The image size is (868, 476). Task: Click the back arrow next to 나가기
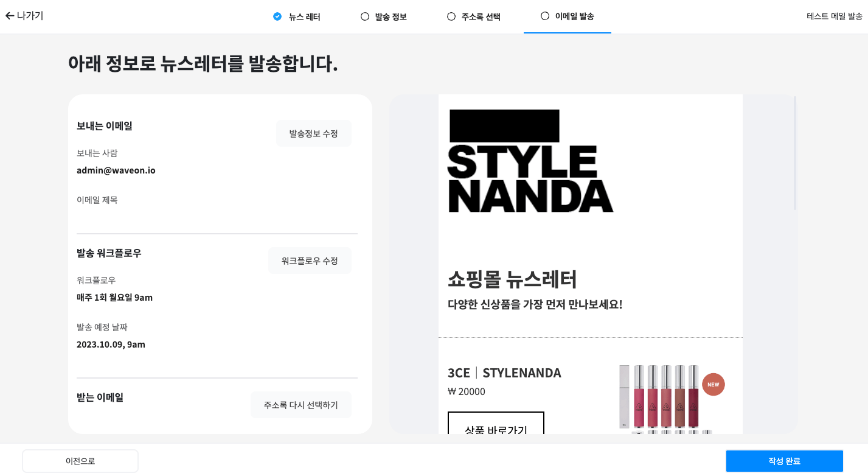pyautogui.click(x=9, y=16)
